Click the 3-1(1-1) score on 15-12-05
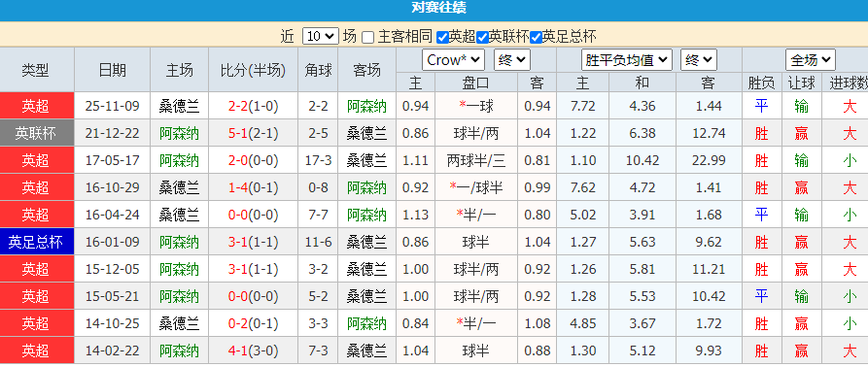 point(253,269)
